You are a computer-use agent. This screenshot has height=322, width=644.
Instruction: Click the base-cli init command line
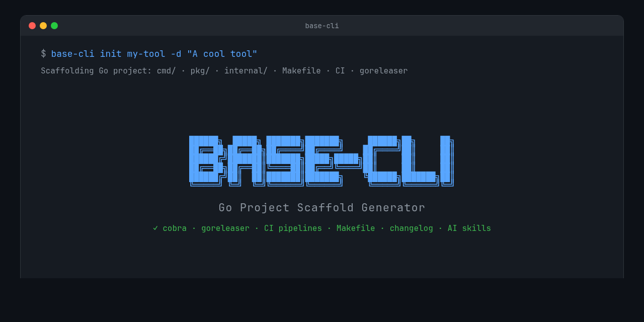click(x=154, y=54)
